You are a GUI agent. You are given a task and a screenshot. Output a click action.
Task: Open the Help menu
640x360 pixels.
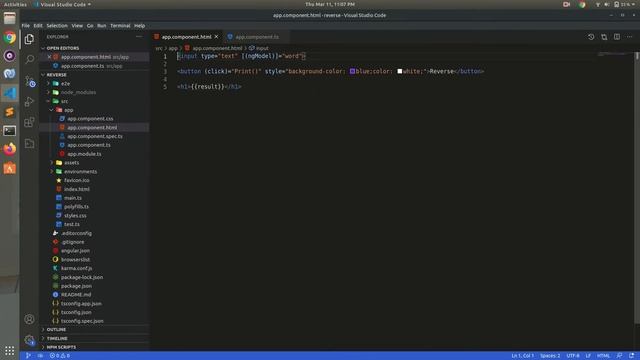coord(140,26)
